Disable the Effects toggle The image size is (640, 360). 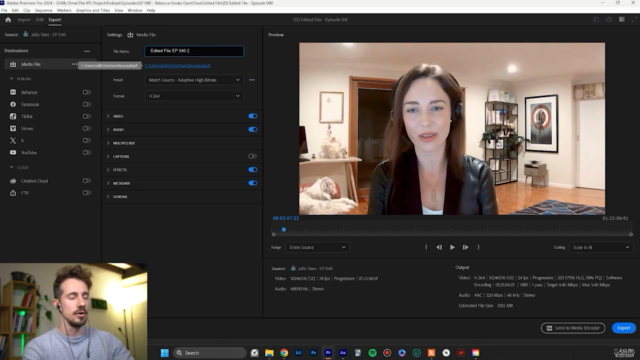(x=253, y=169)
